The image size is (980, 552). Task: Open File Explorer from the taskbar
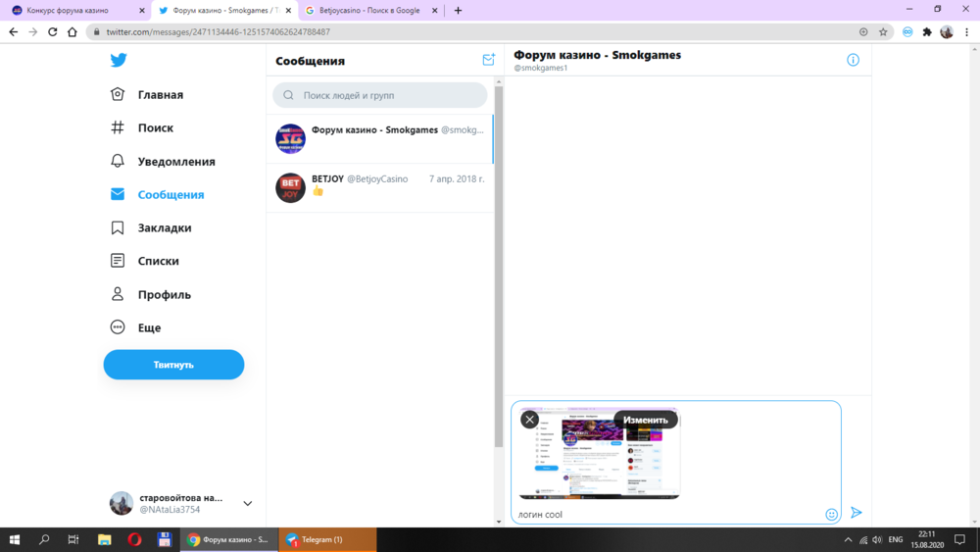104,539
